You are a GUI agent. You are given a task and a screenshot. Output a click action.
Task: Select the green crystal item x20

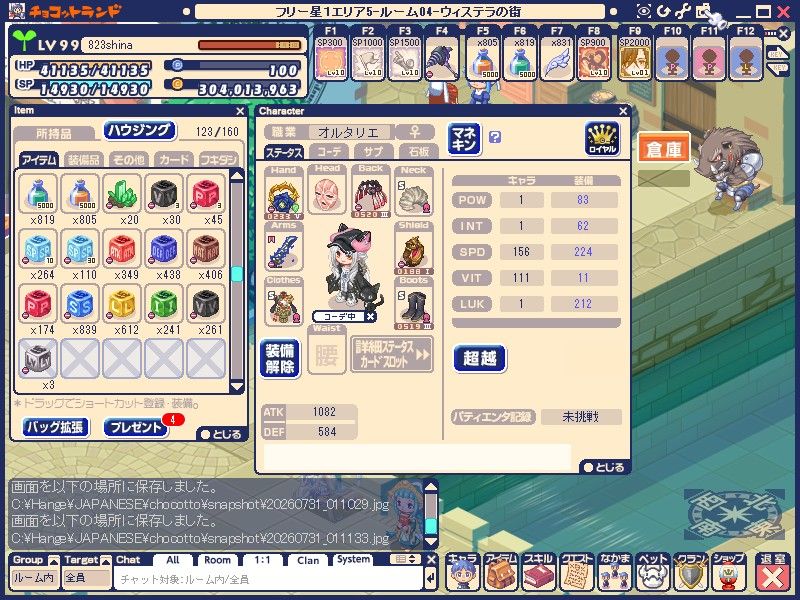pos(121,193)
